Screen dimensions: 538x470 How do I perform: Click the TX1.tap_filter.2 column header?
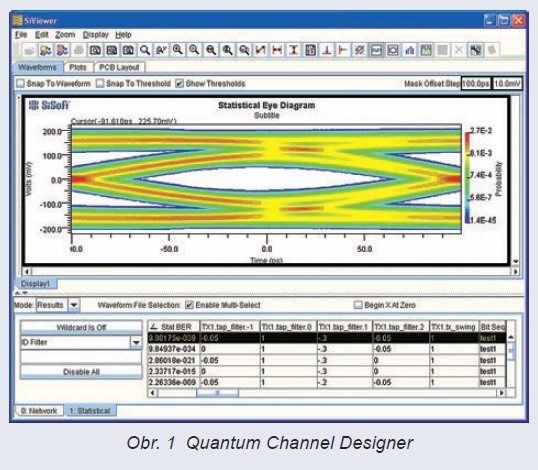pos(401,327)
